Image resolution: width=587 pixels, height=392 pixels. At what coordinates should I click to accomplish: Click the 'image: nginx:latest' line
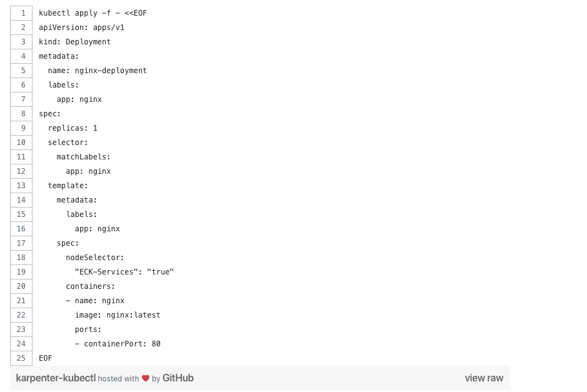[x=118, y=315]
